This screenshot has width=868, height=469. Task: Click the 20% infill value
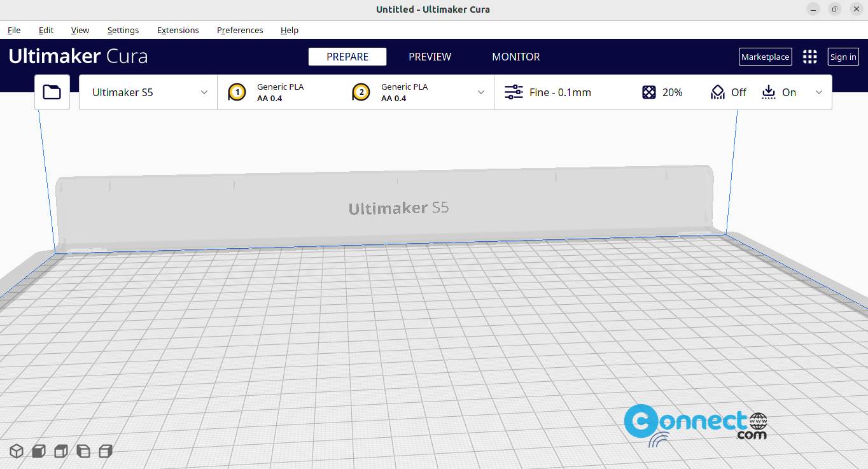tap(672, 92)
